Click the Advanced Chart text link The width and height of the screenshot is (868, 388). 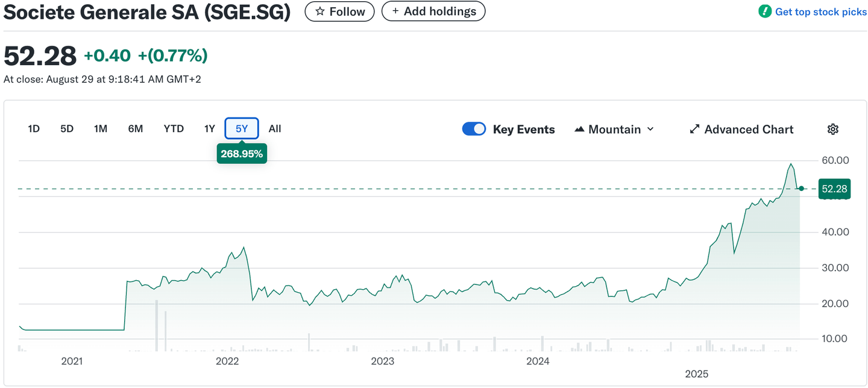pos(749,129)
